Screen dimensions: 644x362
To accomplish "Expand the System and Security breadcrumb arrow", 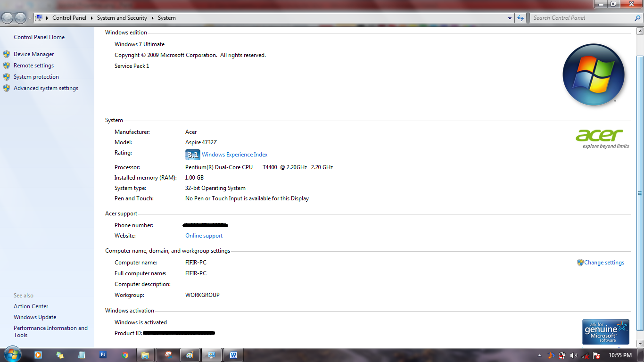I will 152,18.
